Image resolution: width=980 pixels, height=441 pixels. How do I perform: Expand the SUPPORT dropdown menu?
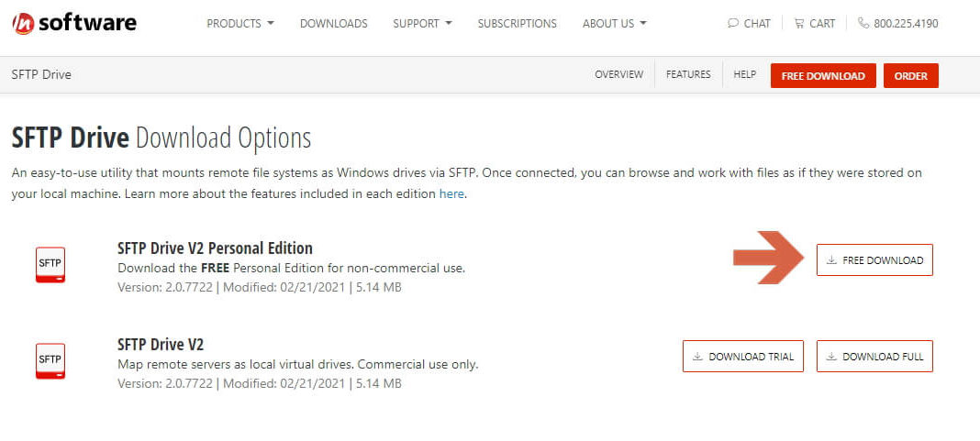pyautogui.click(x=422, y=24)
